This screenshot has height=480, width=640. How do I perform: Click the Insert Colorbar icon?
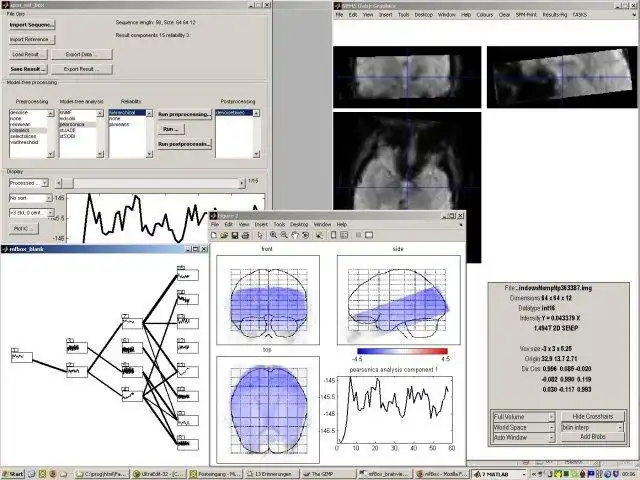coord(333,235)
